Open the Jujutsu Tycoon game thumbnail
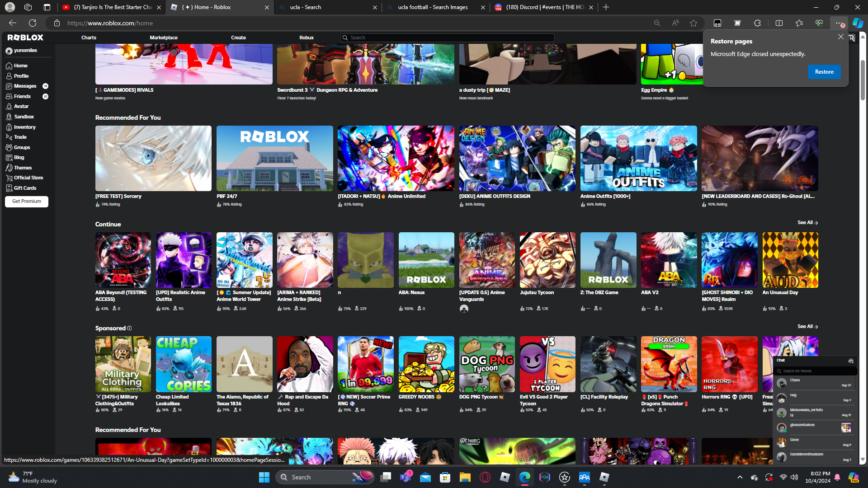The height and width of the screenshot is (488, 868). [x=547, y=260]
